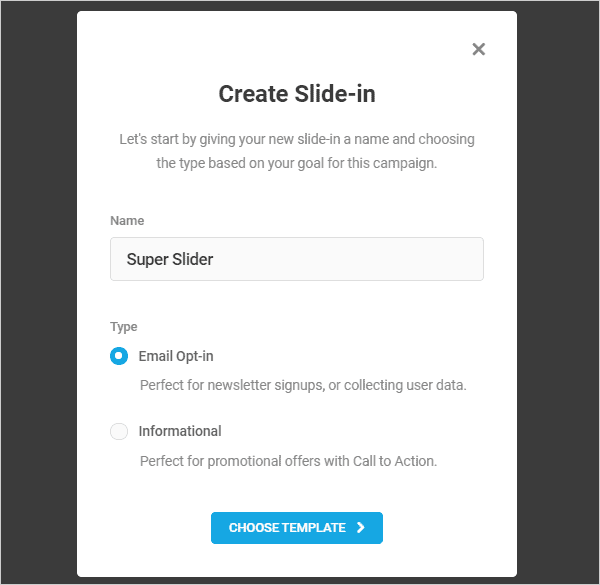Select the Informational radio button
Screen dimensions: 600x585
[x=119, y=431]
